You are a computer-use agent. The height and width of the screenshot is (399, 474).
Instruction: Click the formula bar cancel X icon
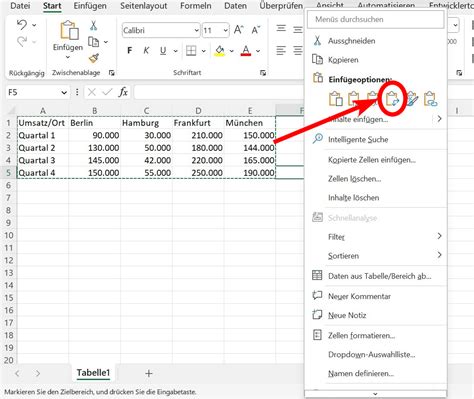92,92
